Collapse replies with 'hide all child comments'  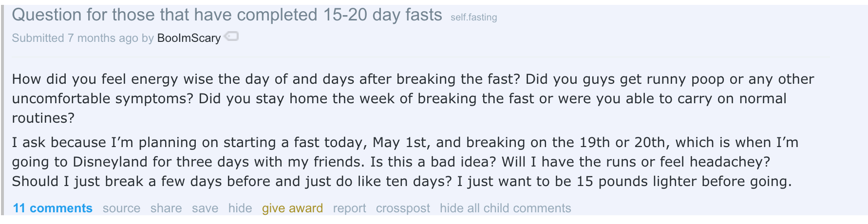(x=505, y=208)
